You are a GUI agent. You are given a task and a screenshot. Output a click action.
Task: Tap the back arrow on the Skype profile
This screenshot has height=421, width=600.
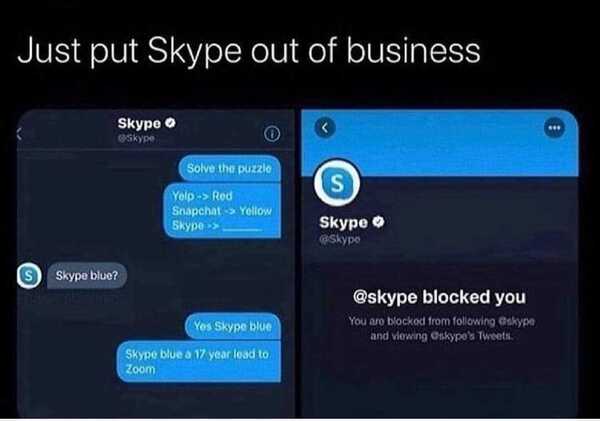click(325, 128)
